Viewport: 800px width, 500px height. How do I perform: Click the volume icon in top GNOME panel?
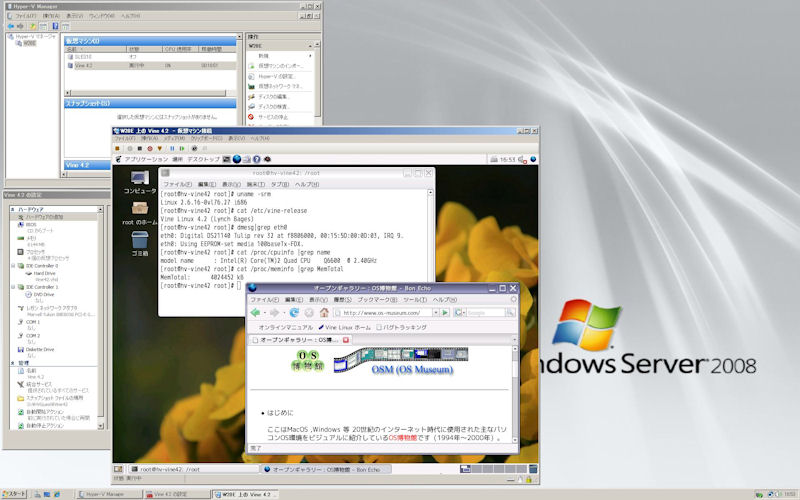pyautogui.click(x=522, y=159)
